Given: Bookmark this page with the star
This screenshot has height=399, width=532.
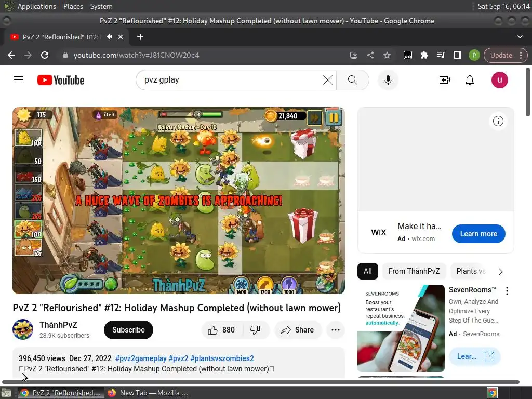Looking at the screenshot, I should (387, 55).
